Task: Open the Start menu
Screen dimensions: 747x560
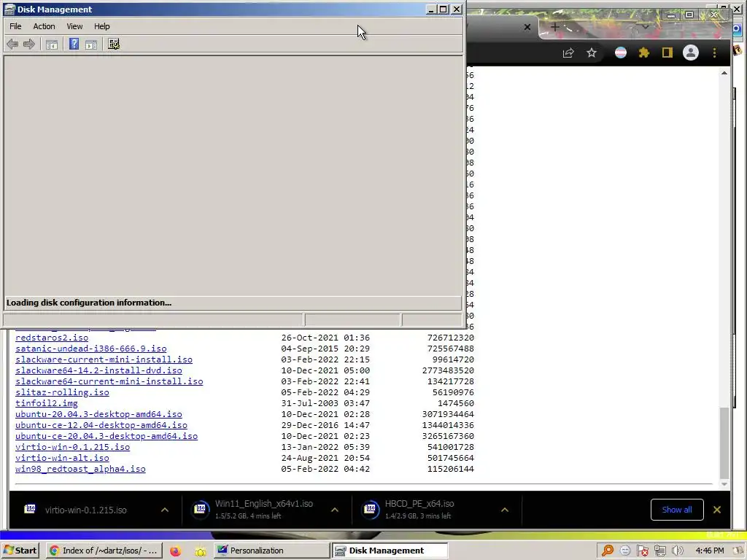Action: (20, 551)
